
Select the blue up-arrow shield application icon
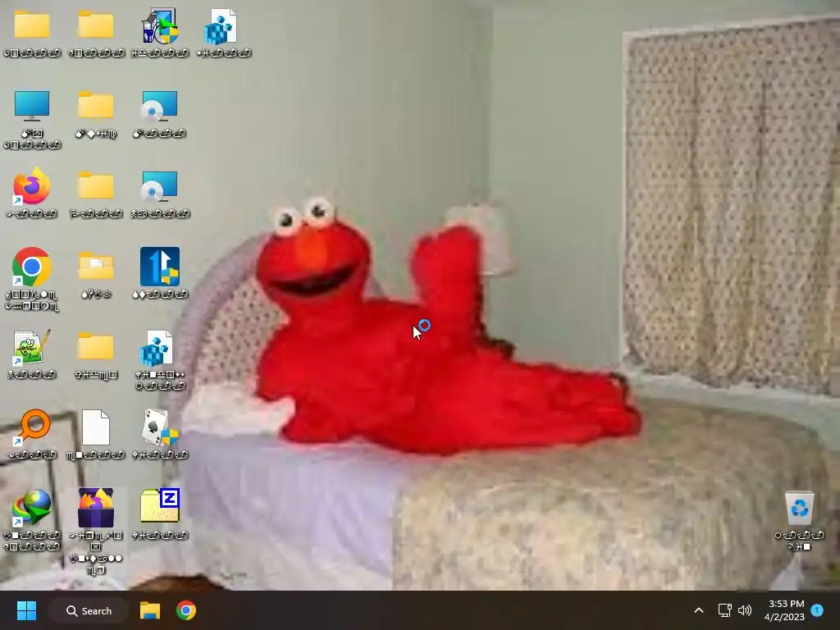[x=160, y=267]
